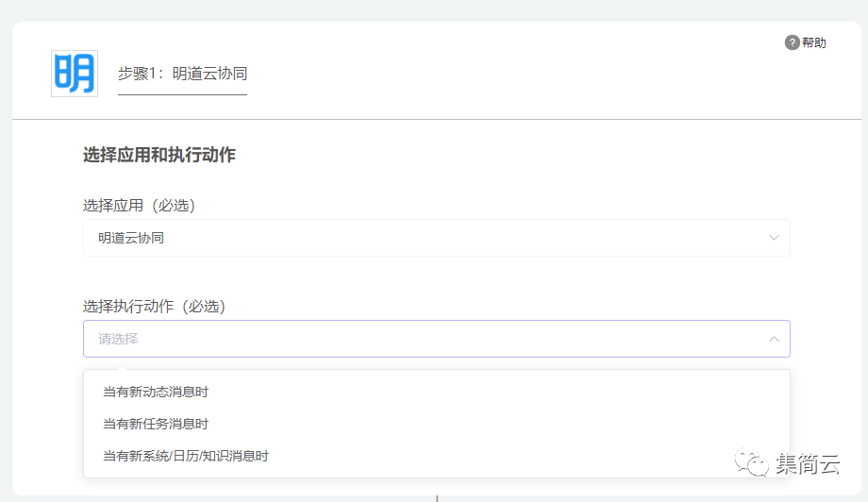This screenshot has height=502, width=868.
Task: Open the 选择应用 dropdown showing 明道云协同
Action: click(x=437, y=238)
